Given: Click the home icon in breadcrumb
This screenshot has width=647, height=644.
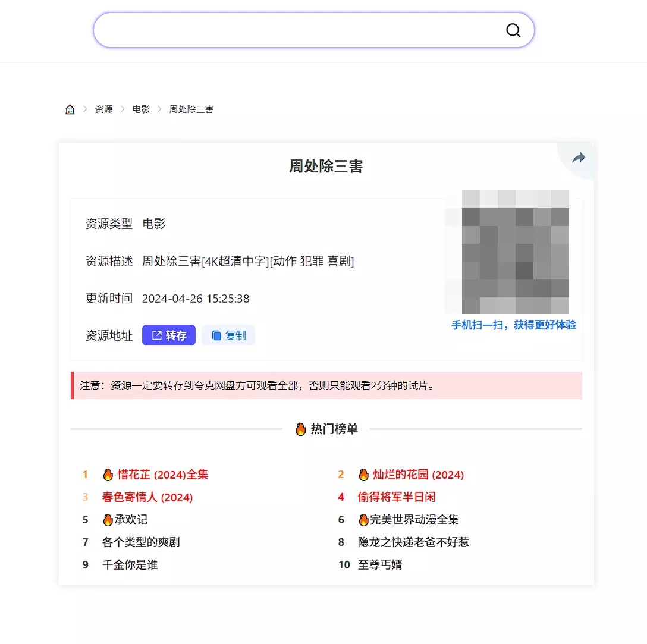Looking at the screenshot, I should (70, 109).
